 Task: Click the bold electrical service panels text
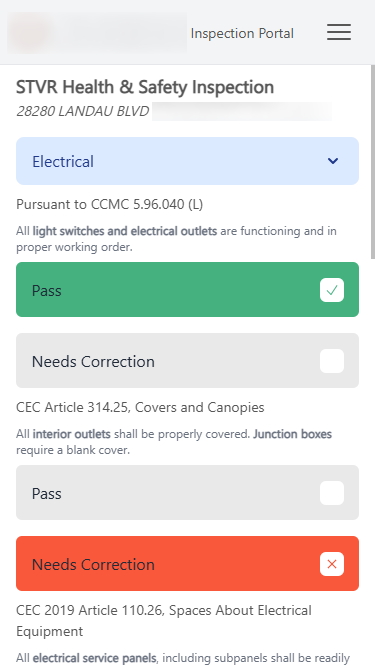click(94, 658)
